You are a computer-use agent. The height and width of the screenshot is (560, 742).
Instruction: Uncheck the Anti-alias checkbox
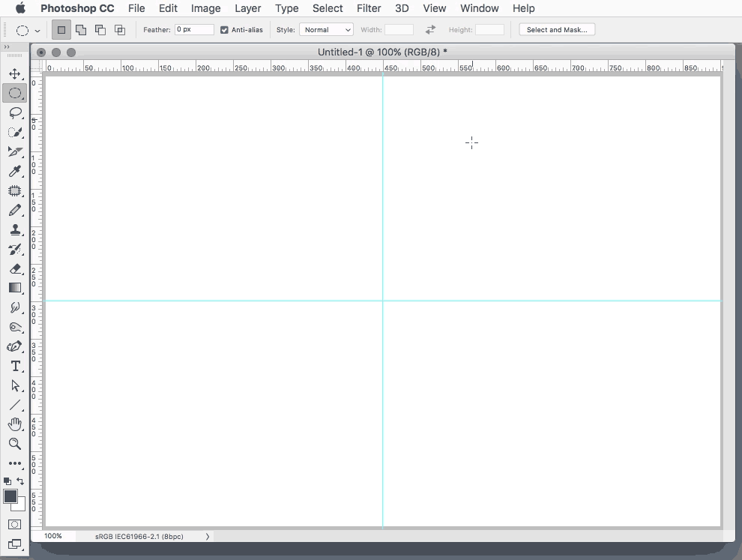pos(224,30)
